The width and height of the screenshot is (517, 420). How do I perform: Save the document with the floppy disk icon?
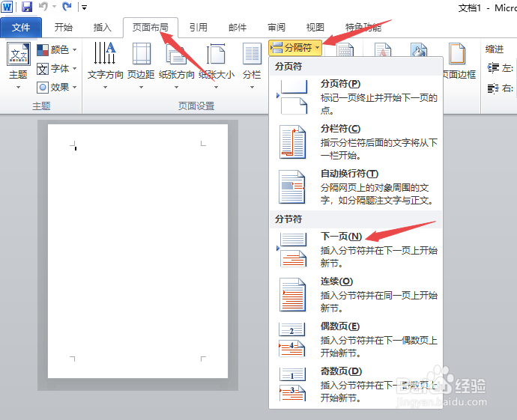pos(27,7)
